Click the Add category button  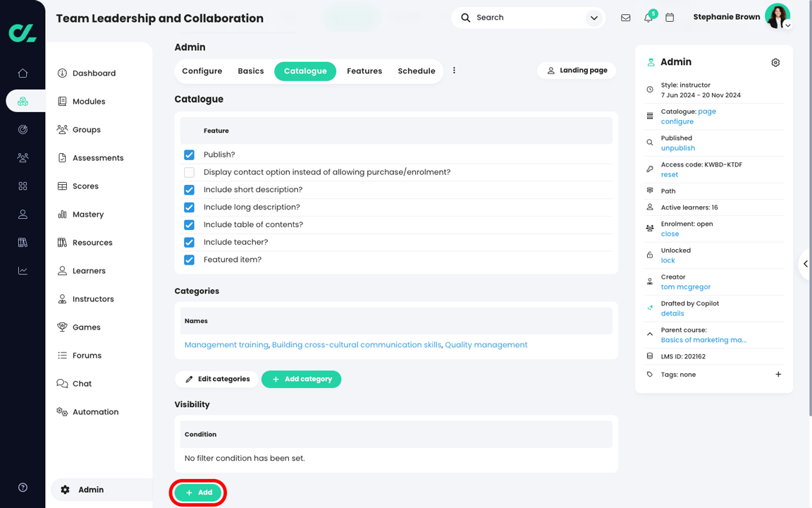coord(301,379)
